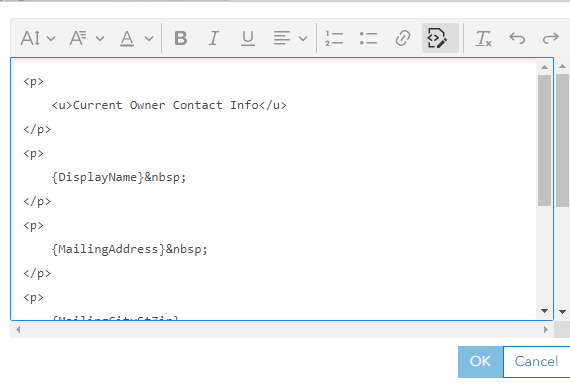Viewport: 570px width, 389px height.
Task: Click the font color tool
Action: click(x=127, y=38)
